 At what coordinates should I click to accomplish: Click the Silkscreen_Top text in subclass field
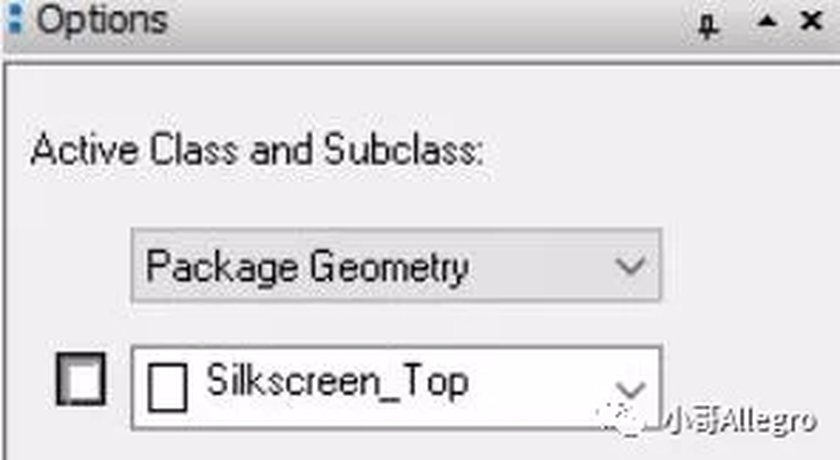pyautogui.click(x=338, y=381)
